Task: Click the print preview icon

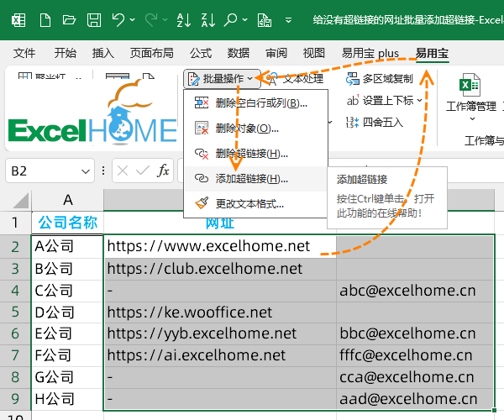Action: pos(265,20)
